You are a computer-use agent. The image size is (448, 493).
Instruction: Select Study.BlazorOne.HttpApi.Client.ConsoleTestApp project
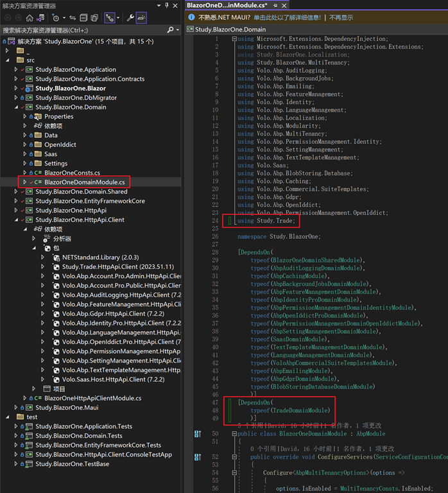(103, 454)
